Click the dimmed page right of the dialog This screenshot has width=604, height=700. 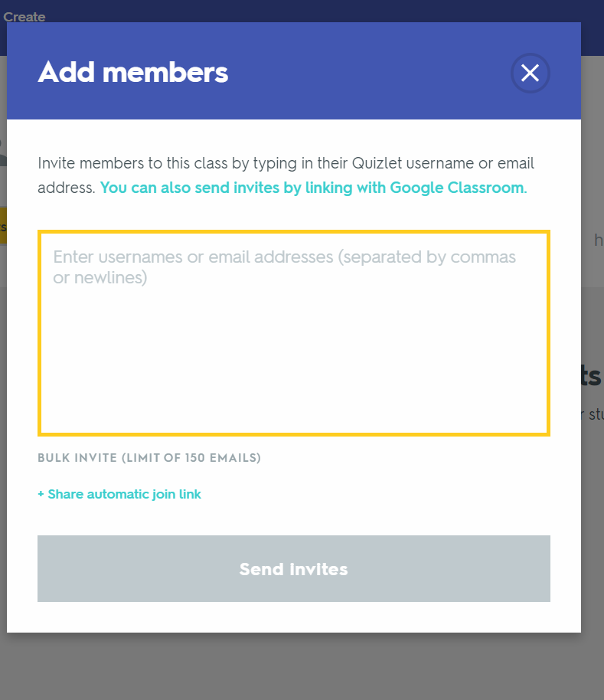pos(593,498)
